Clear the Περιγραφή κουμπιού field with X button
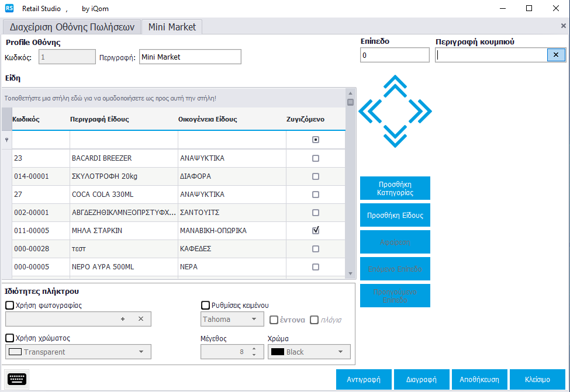The width and height of the screenshot is (570, 392). tap(555, 55)
